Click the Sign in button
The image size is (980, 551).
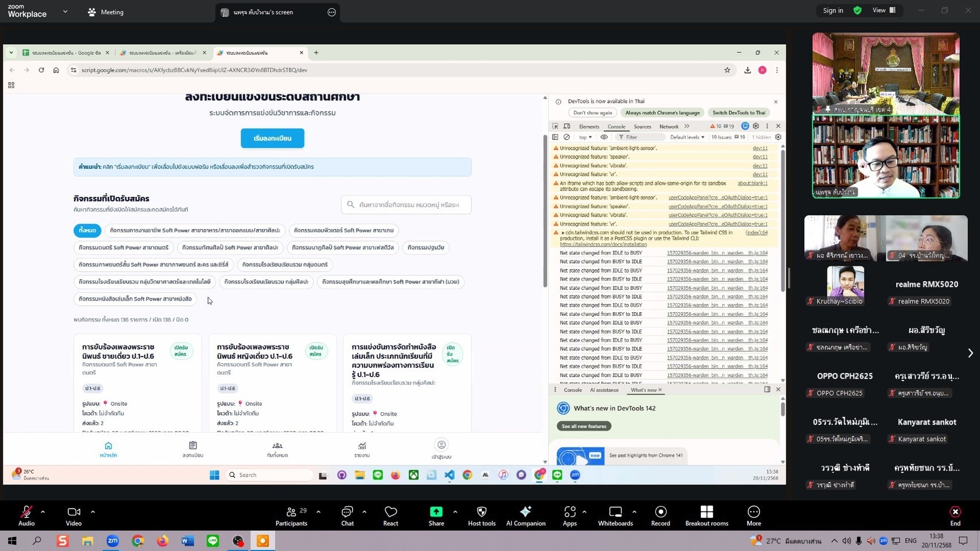[833, 10]
